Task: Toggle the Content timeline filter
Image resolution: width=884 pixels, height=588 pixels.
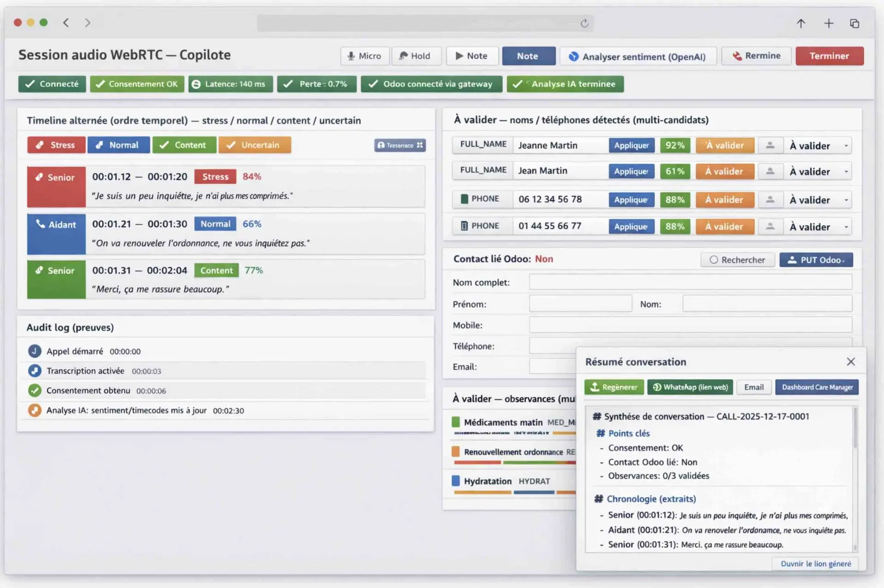Action: pyautogui.click(x=184, y=145)
